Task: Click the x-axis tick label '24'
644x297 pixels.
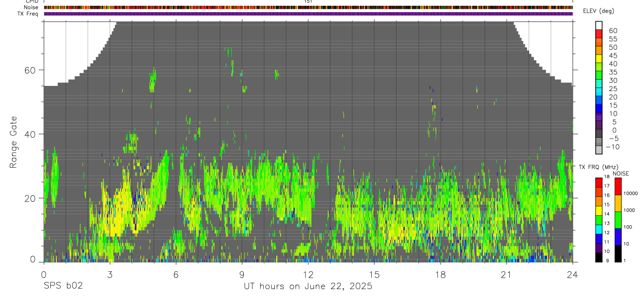Action: (x=572, y=274)
